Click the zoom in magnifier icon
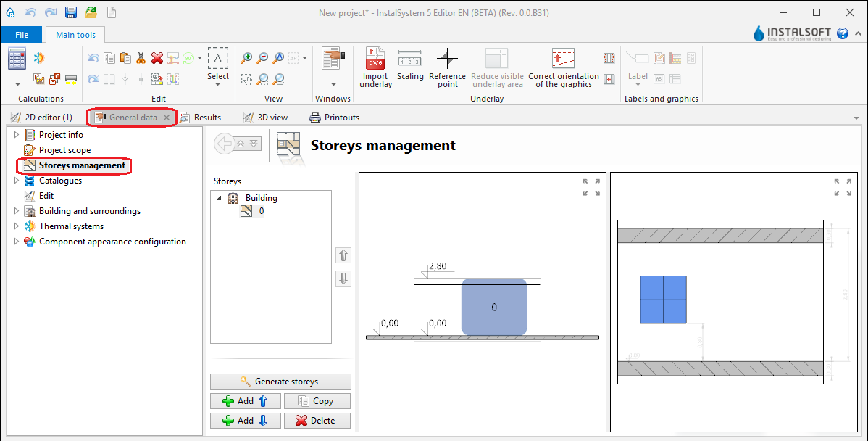The height and width of the screenshot is (441, 868). coord(247,58)
